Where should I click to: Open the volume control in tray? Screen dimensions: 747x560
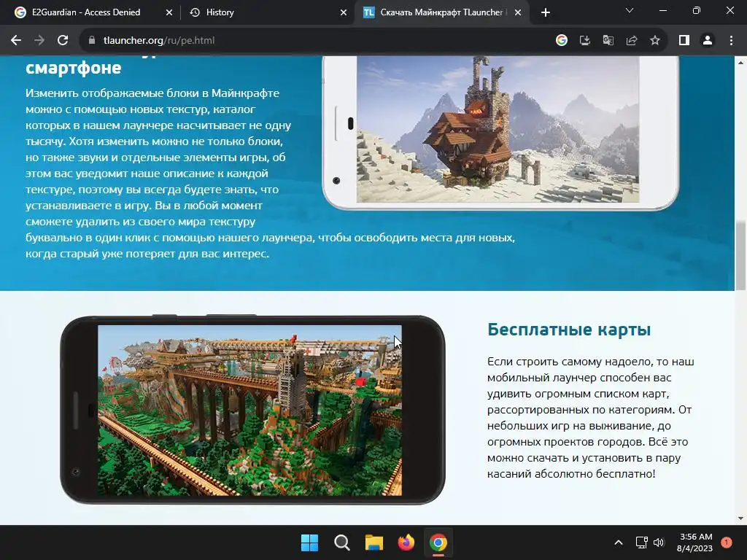click(659, 542)
